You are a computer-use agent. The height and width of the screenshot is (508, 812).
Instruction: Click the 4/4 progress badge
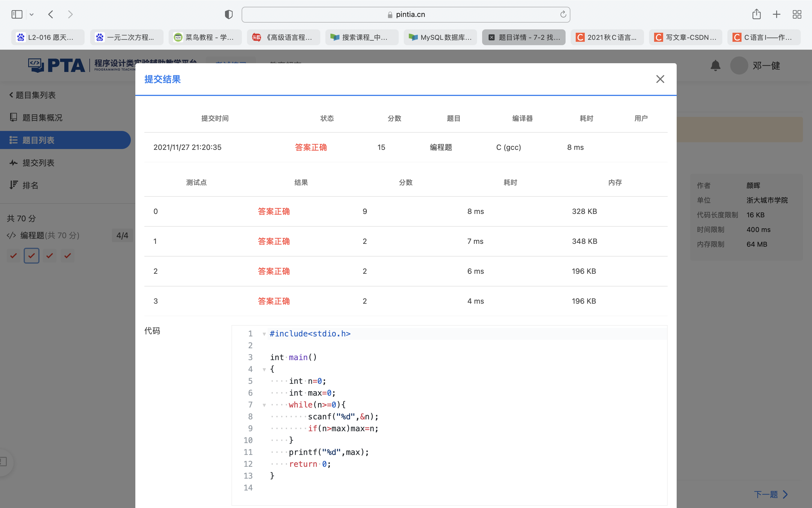122,235
